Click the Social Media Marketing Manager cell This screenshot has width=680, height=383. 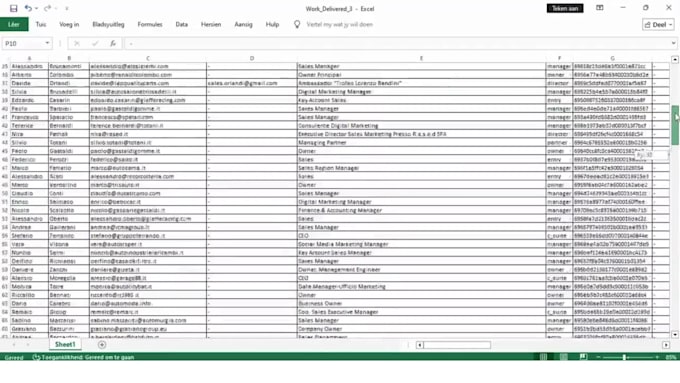tap(421, 244)
